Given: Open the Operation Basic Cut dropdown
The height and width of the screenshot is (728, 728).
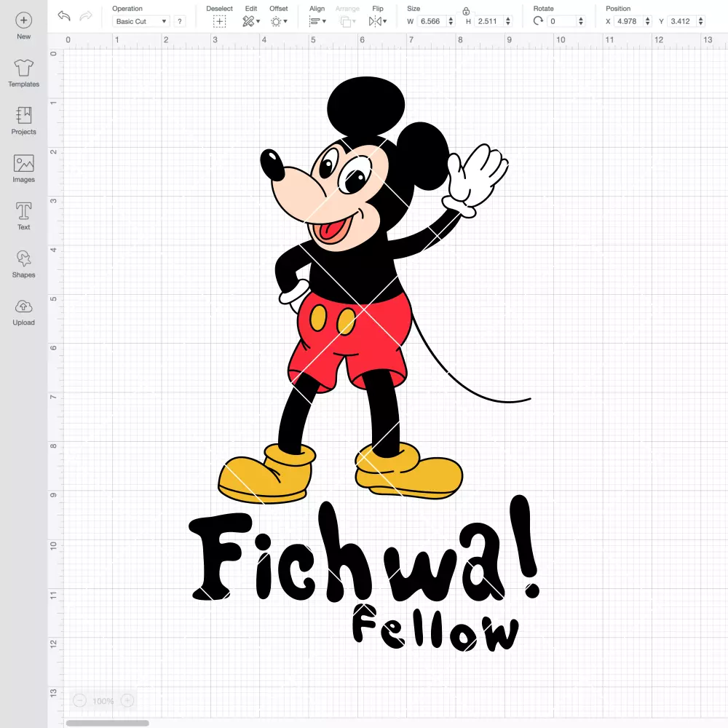Looking at the screenshot, I should point(141,21).
